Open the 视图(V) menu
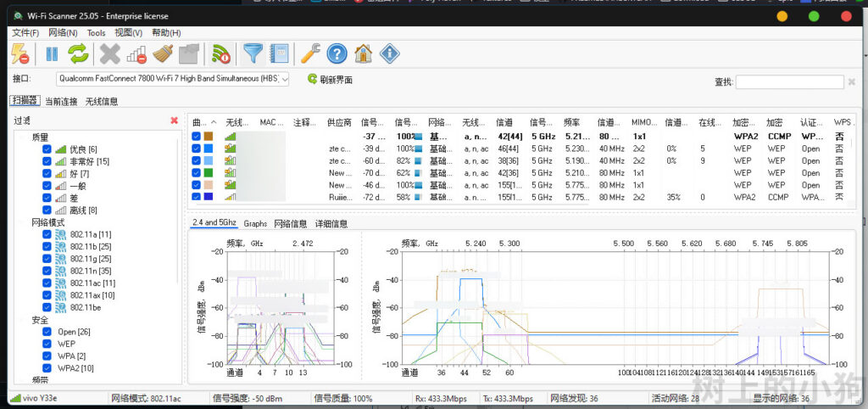 [128, 32]
